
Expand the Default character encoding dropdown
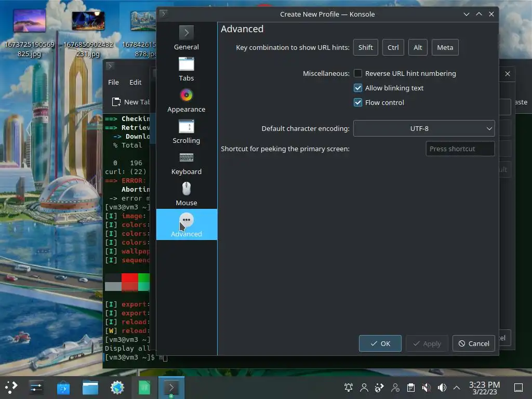click(x=424, y=129)
